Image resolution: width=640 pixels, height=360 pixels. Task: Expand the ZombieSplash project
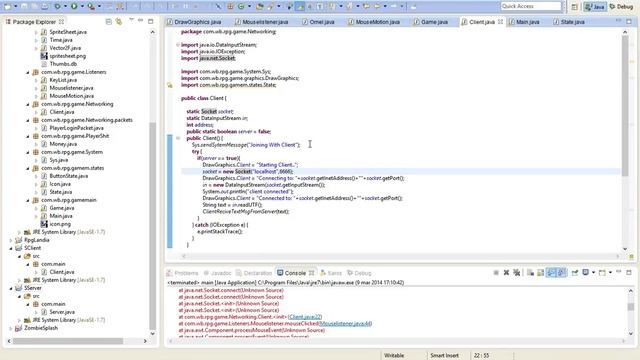pos(11,328)
